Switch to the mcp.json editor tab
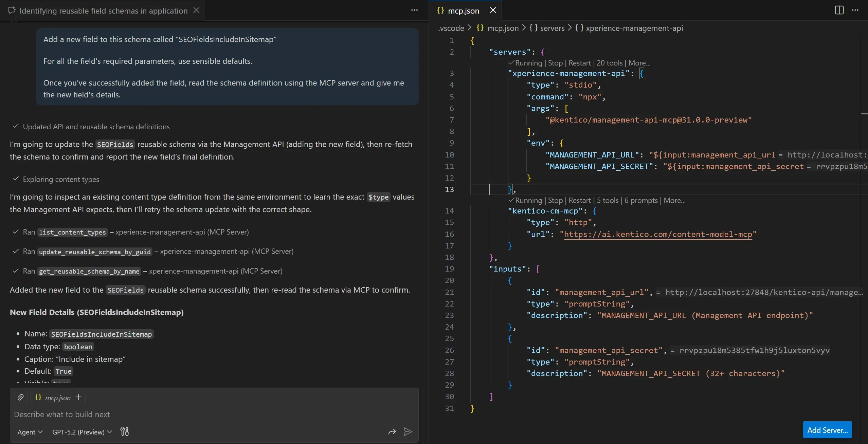 coord(463,11)
